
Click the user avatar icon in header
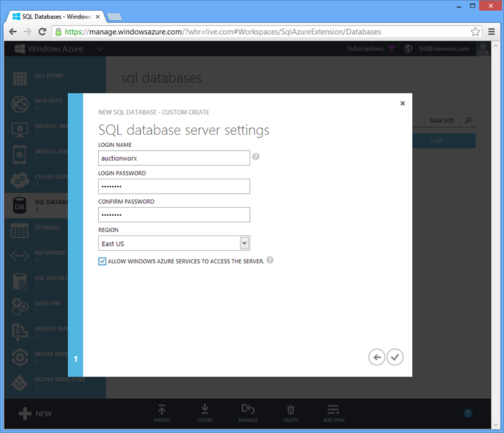[484, 49]
